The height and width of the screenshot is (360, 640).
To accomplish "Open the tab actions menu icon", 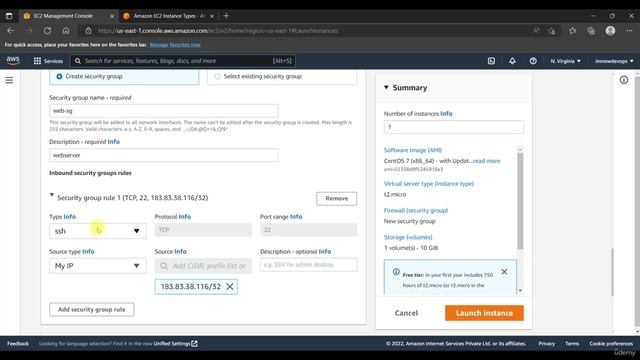I will pos(9,16).
